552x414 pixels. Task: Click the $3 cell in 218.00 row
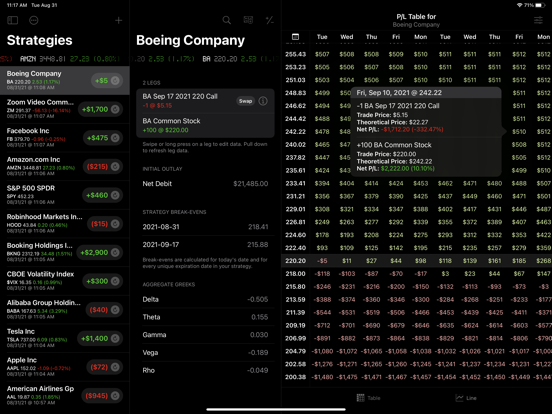click(x=445, y=274)
